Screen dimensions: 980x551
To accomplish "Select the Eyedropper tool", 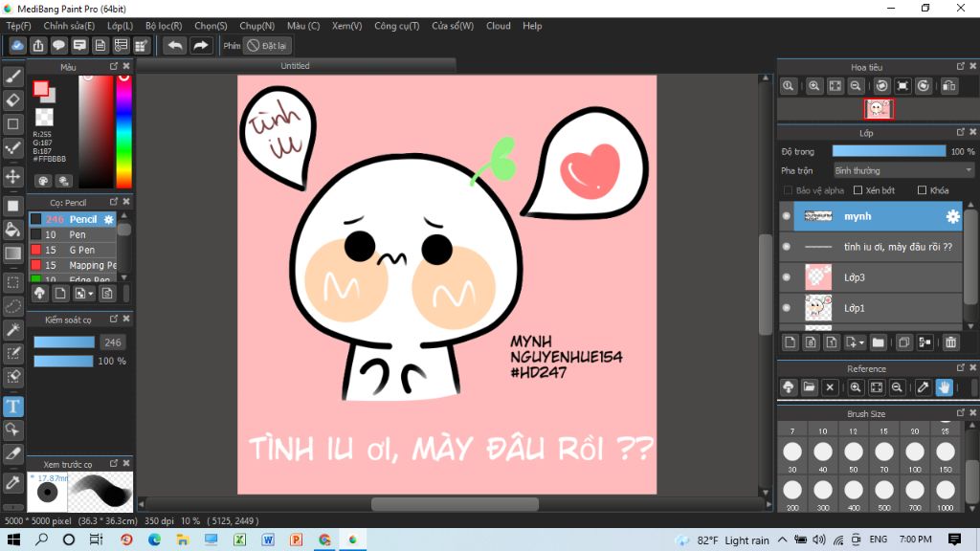I will point(13,483).
